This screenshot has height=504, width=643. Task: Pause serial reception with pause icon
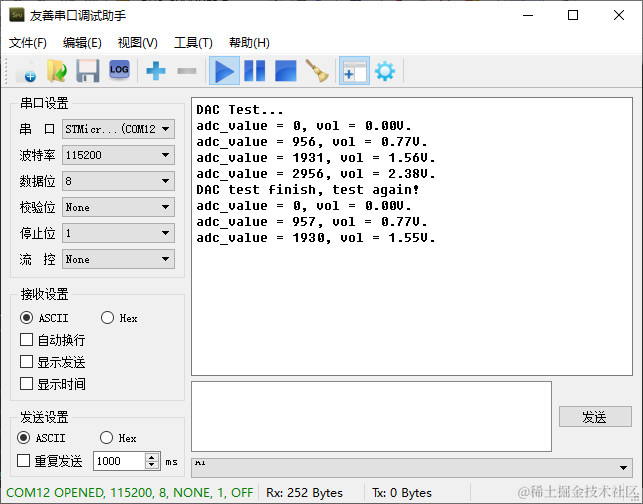point(255,71)
